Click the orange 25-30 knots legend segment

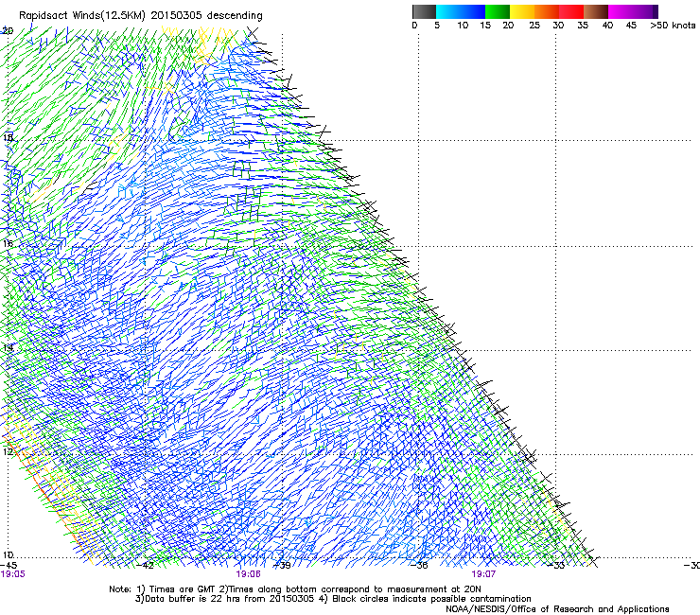[547, 11]
